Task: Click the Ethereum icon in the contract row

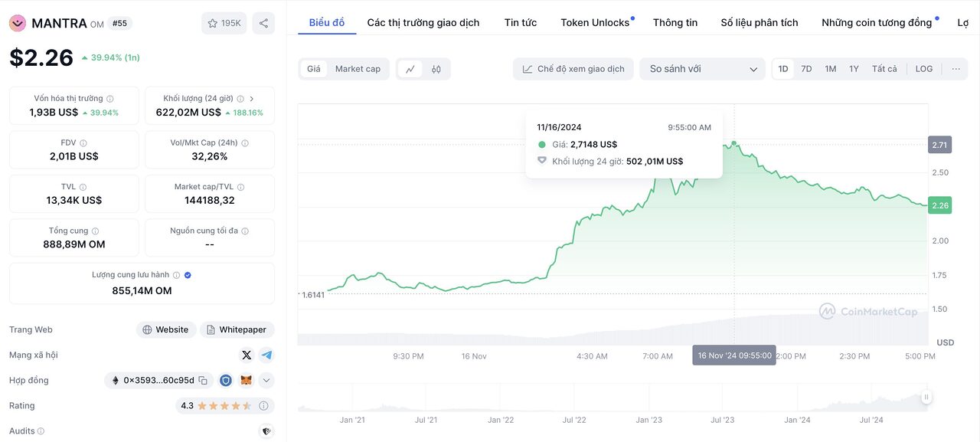Action: point(116,380)
